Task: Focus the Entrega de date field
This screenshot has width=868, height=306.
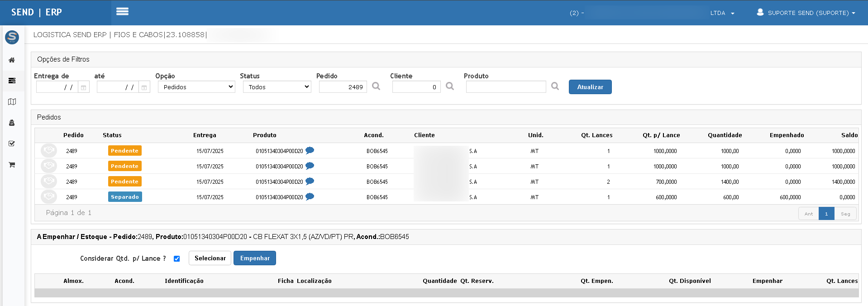Action: [x=57, y=87]
